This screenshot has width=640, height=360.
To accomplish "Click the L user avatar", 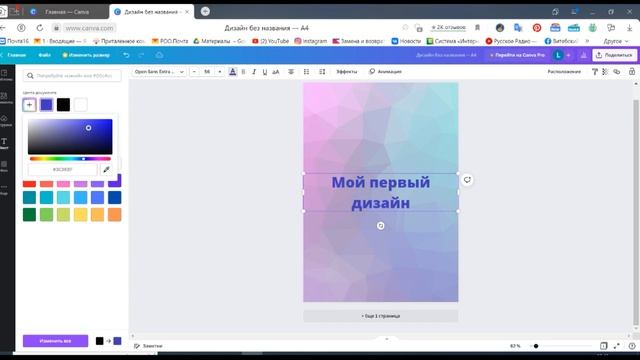I will coord(558,55).
